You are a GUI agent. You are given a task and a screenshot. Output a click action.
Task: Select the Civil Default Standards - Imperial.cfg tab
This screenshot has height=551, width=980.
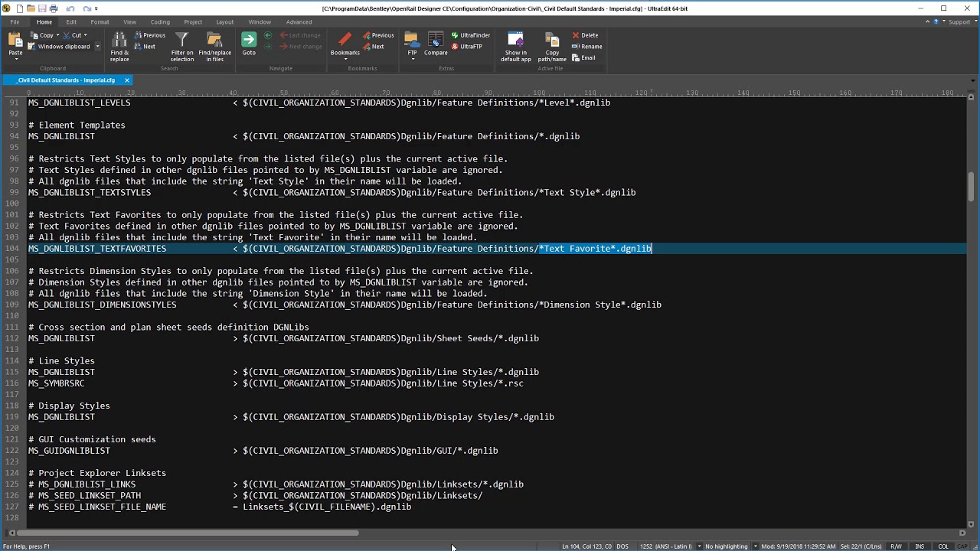click(x=66, y=80)
